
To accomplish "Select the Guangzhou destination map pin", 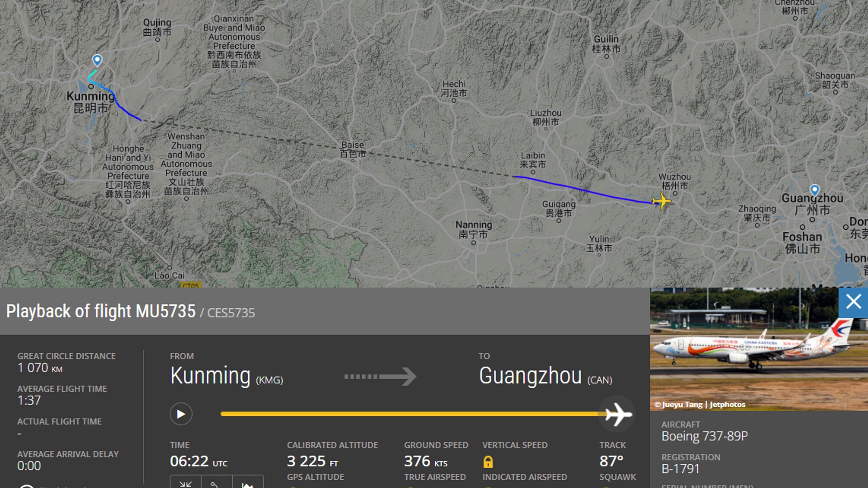I will point(815,190).
